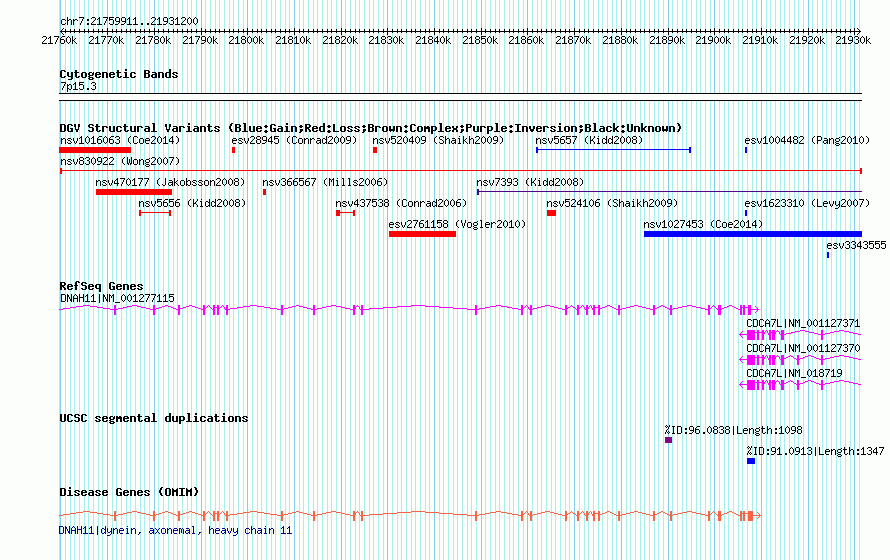Click the nsv1016063 (Coe2014) red loss bar
Viewport: 890px width, 560px height.
[x=95, y=150]
